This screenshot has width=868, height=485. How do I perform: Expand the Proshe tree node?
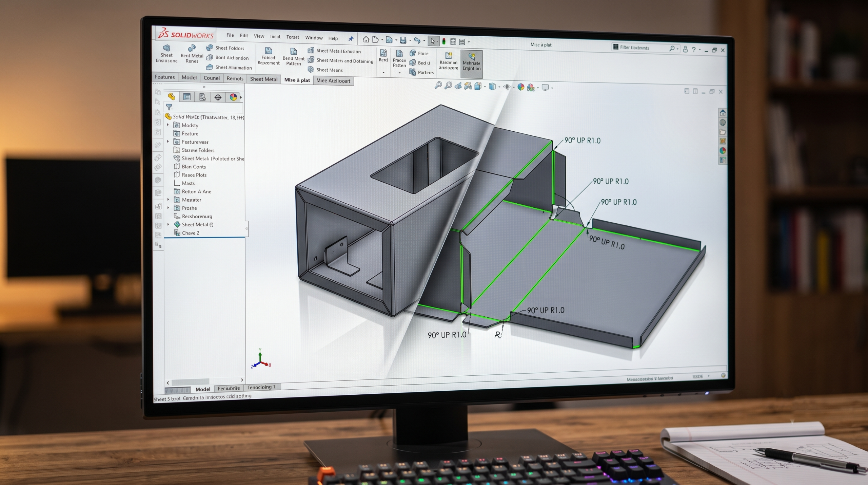[x=168, y=207]
